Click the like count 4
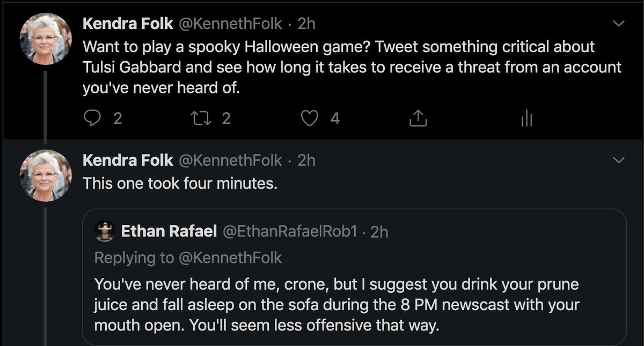This screenshot has height=346, width=644. click(335, 118)
